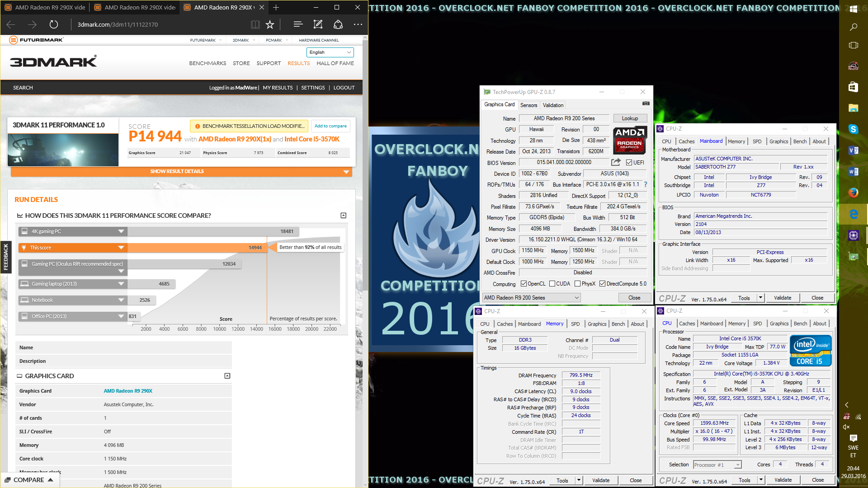Switch to the GPU-Z Validation tab
This screenshot has height=488, width=868.
(553, 105)
